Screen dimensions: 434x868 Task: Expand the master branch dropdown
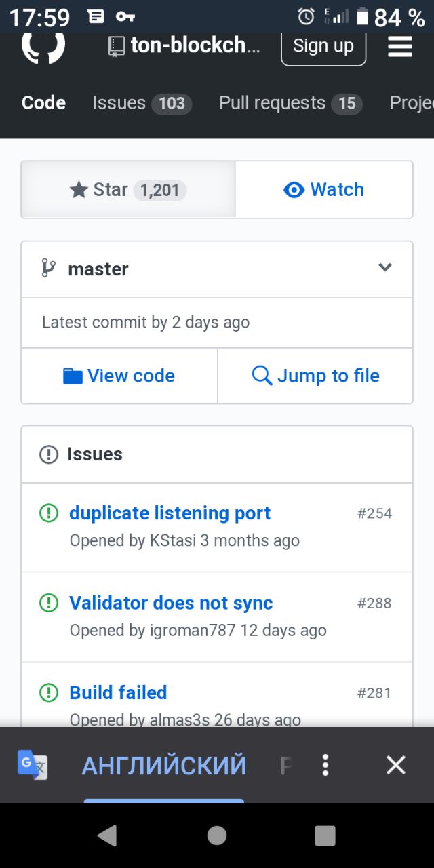click(x=217, y=269)
